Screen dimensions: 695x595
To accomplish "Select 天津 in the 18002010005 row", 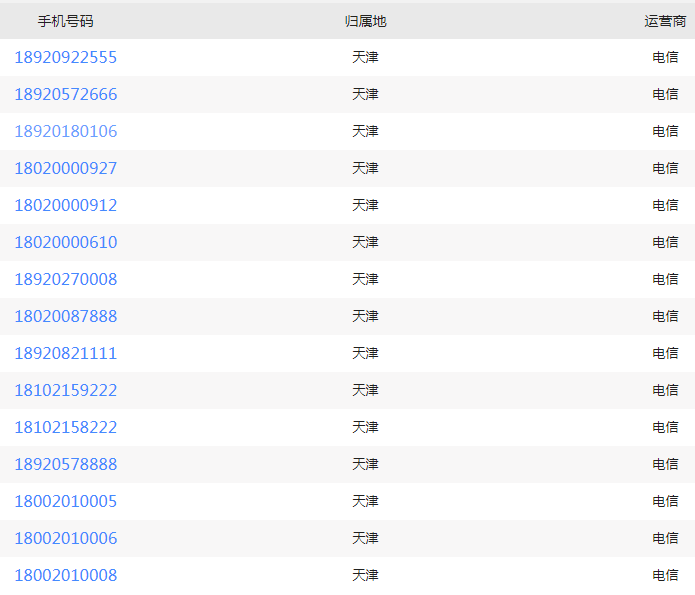I will [x=366, y=501].
